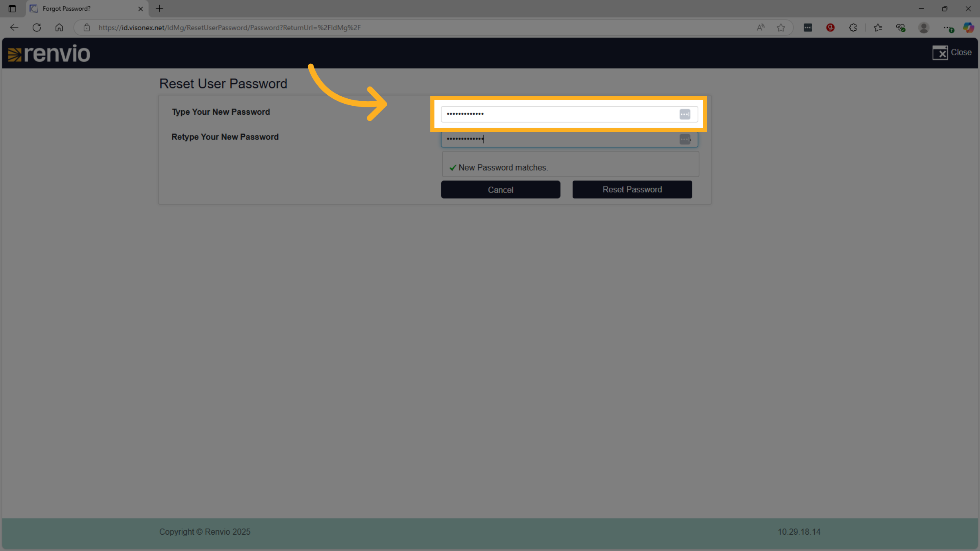The width and height of the screenshot is (980, 551).
Task: Click the Reset Password button
Action: [x=632, y=189]
